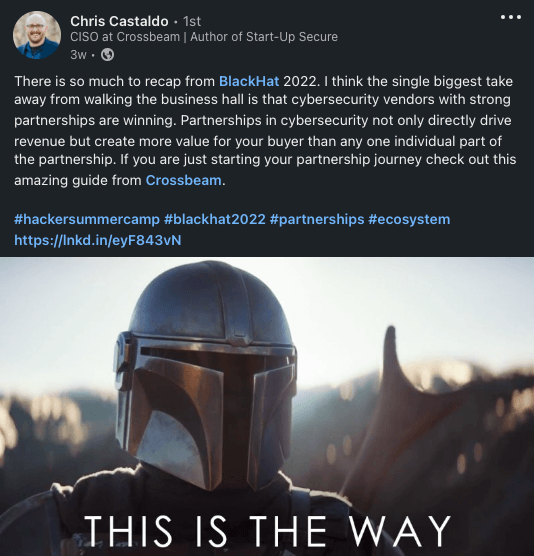Visit the lnkd.in/eyF843vN shortened URL
534x556 pixels.
(x=98, y=240)
